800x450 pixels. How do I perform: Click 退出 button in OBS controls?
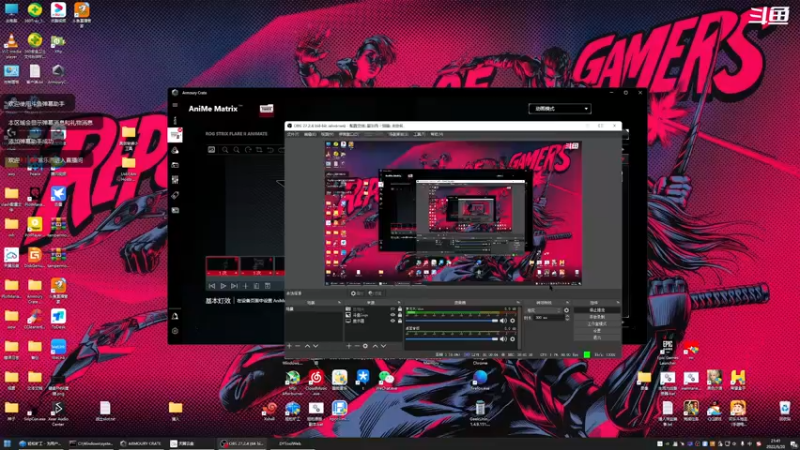(597, 338)
